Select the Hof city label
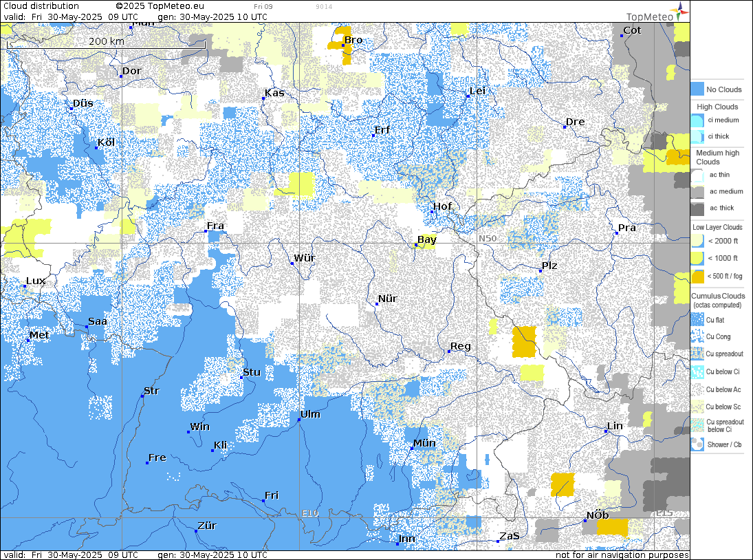 point(442,206)
